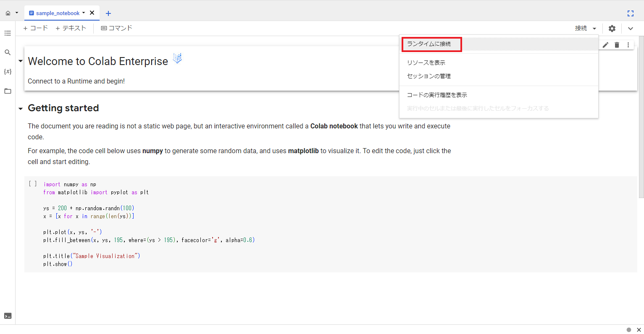Open the home icon in the tab bar
644x334 pixels.
coord(8,13)
